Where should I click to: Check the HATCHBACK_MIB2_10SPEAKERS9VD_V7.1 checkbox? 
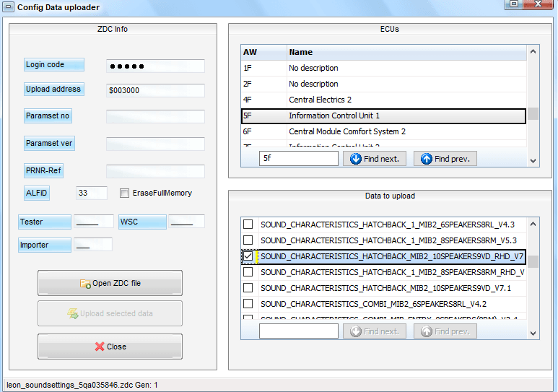[x=248, y=288]
